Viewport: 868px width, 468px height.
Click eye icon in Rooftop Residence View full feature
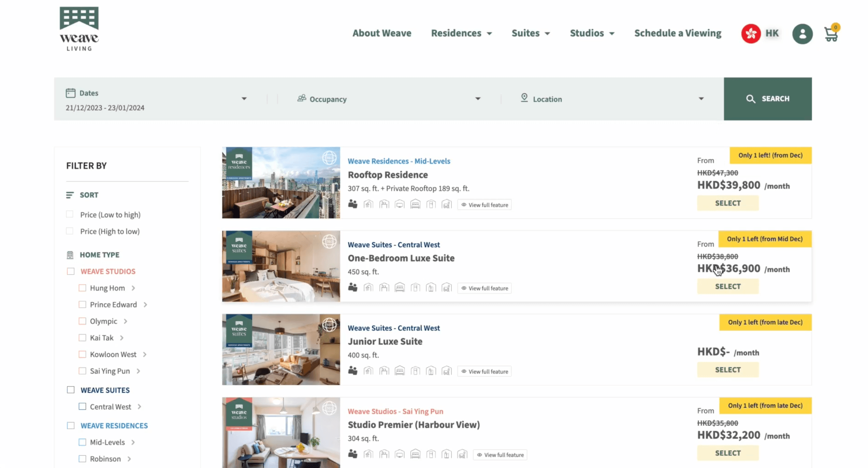click(x=464, y=205)
